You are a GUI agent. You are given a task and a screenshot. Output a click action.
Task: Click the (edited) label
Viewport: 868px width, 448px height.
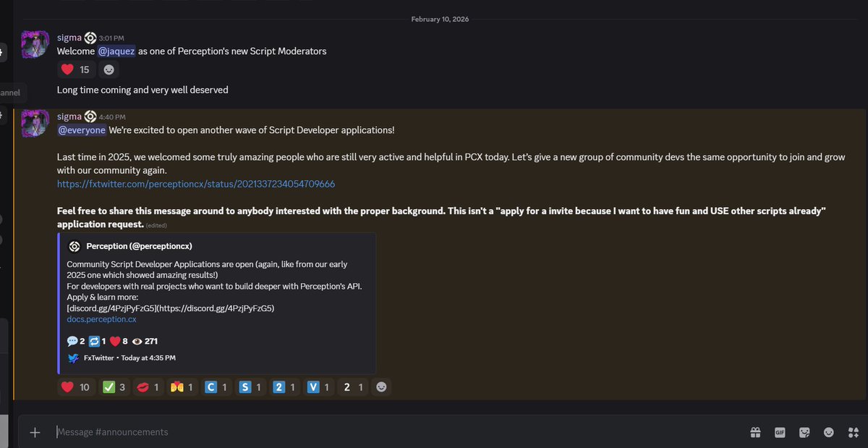(156, 226)
